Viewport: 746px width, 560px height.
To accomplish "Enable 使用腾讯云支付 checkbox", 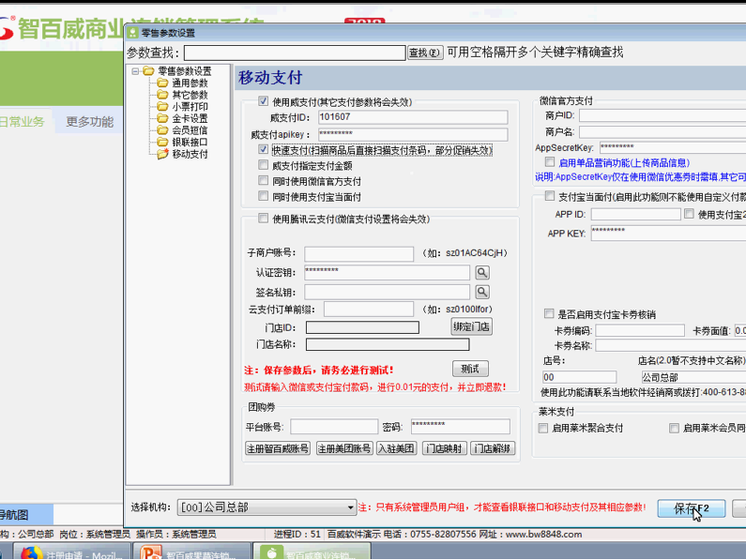I will click(264, 219).
